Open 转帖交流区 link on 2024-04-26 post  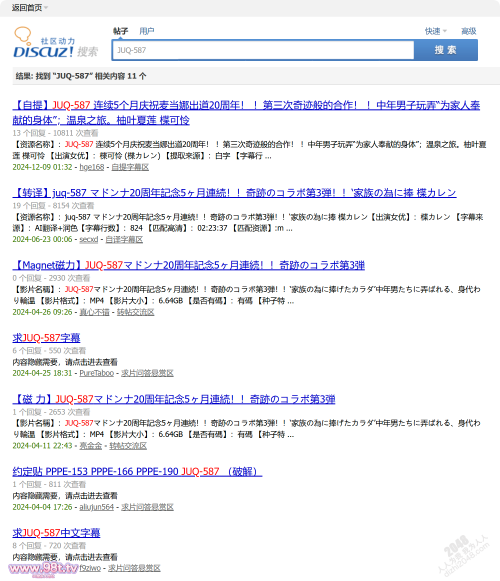pyautogui.click(x=135, y=312)
